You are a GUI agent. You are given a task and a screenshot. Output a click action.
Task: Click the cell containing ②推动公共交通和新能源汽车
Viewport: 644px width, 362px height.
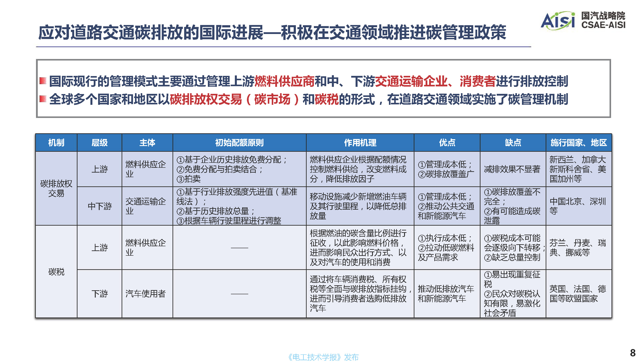[x=447, y=206]
